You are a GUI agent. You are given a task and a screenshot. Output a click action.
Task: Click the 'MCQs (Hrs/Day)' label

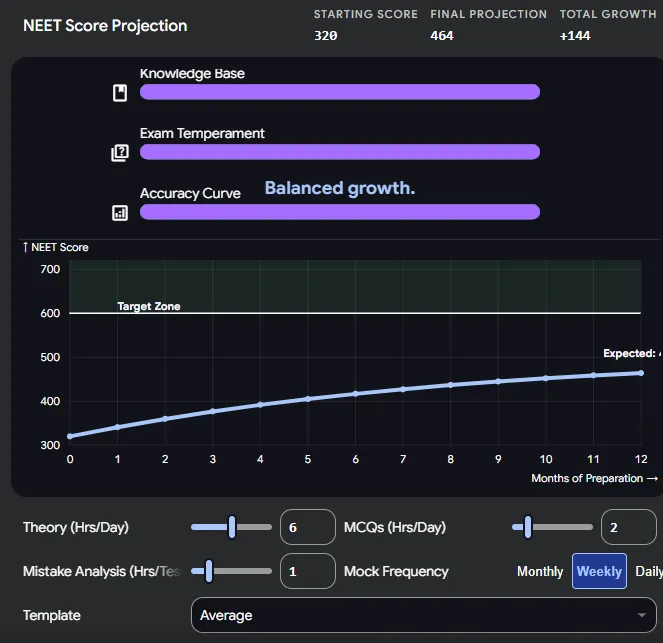[x=395, y=527]
